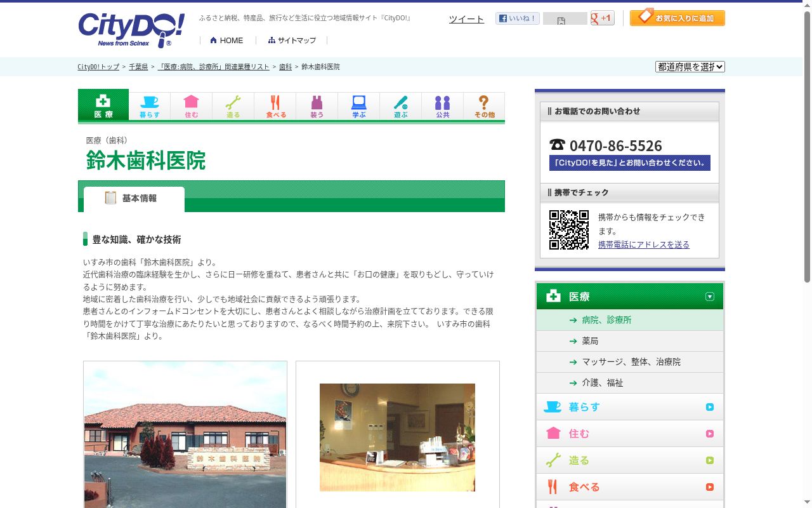Screen dimensions: 812x508
Task: Click the Google +1 button
Action: pyautogui.click(x=602, y=18)
